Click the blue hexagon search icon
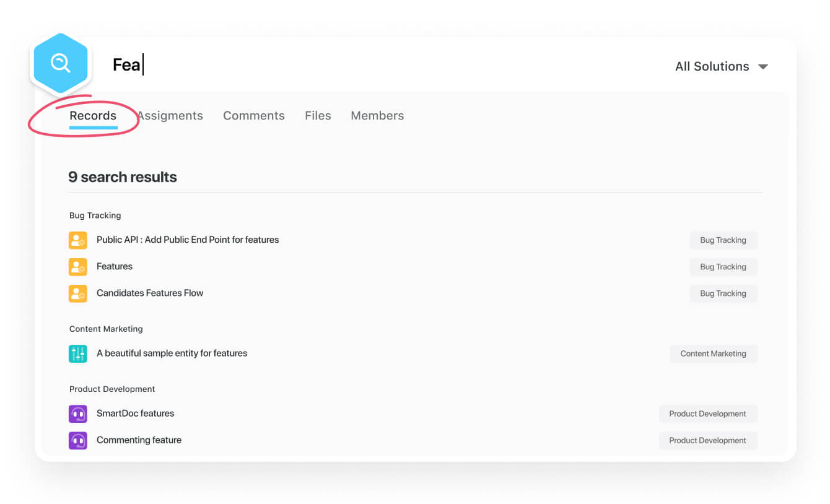 61,63
